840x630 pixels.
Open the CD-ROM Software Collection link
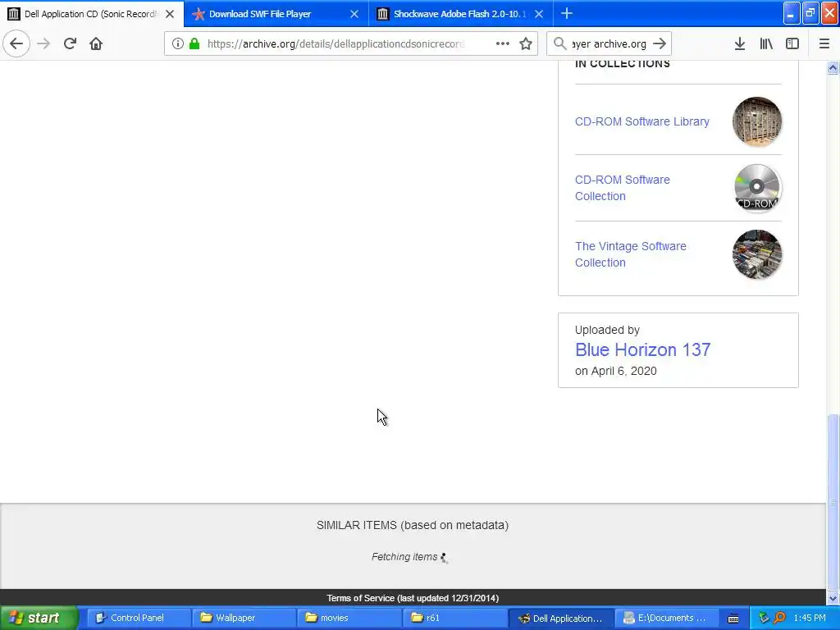622,188
